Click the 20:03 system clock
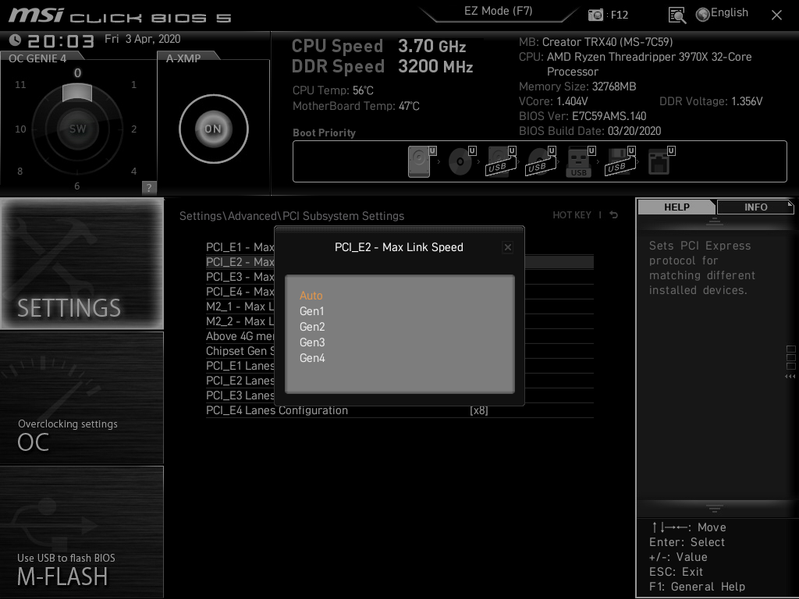 (x=61, y=41)
